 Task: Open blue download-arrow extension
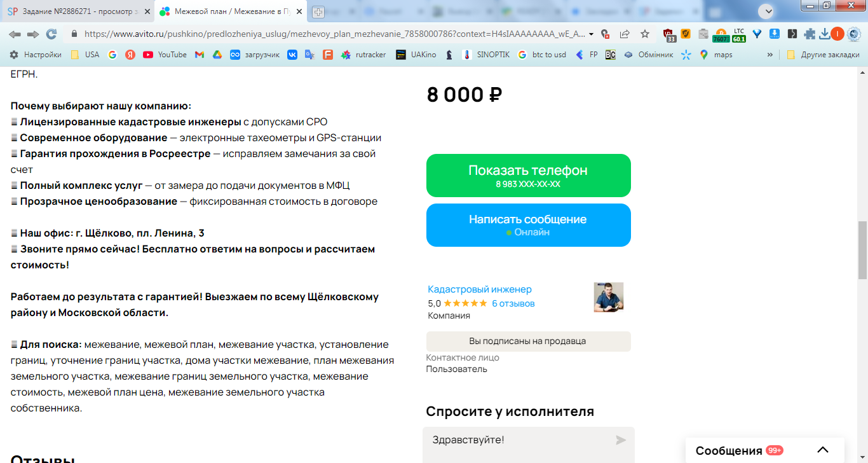pyautogui.click(x=775, y=34)
